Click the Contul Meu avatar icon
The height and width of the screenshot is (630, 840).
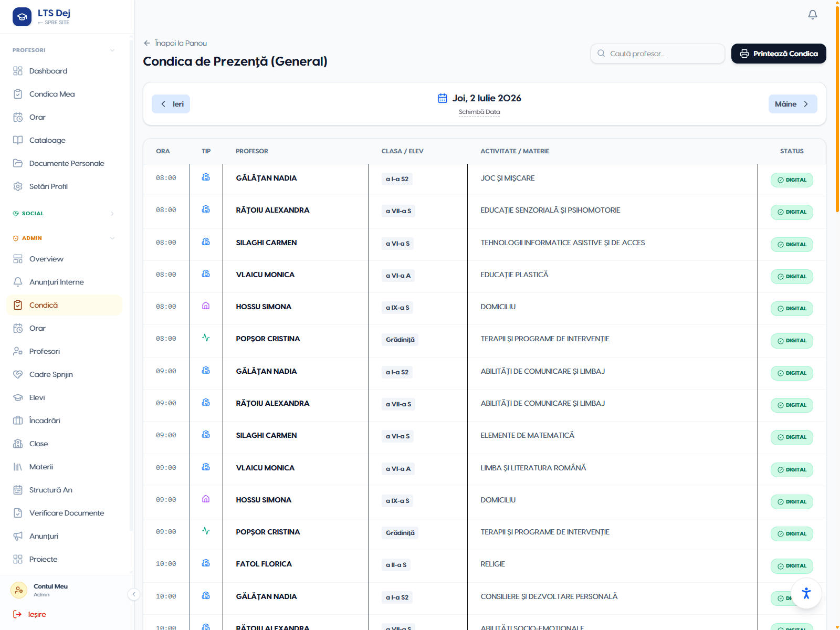tap(19, 590)
